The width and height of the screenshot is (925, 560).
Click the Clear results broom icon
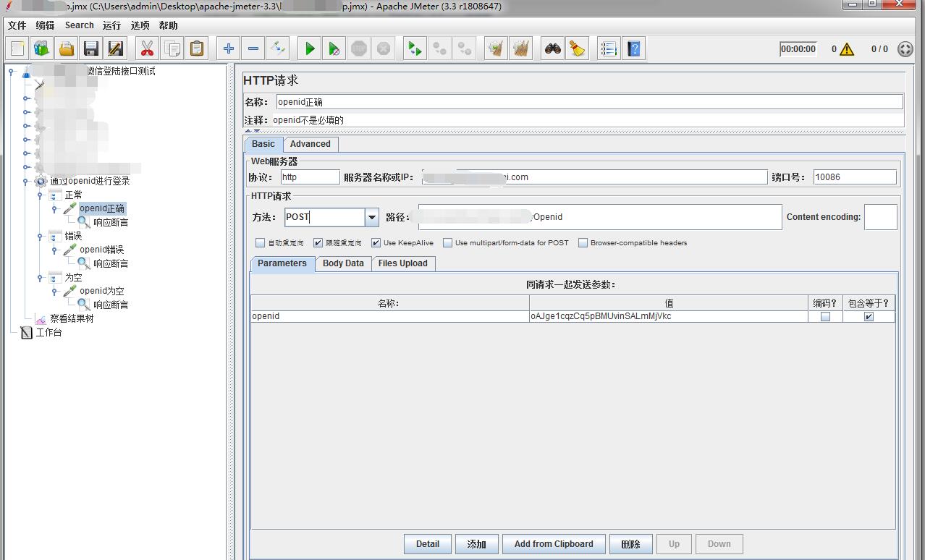click(x=496, y=48)
